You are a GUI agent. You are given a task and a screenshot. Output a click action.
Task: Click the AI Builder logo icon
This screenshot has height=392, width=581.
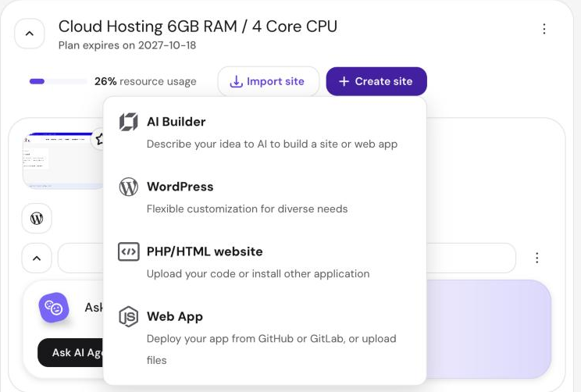pyautogui.click(x=128, y=122)
